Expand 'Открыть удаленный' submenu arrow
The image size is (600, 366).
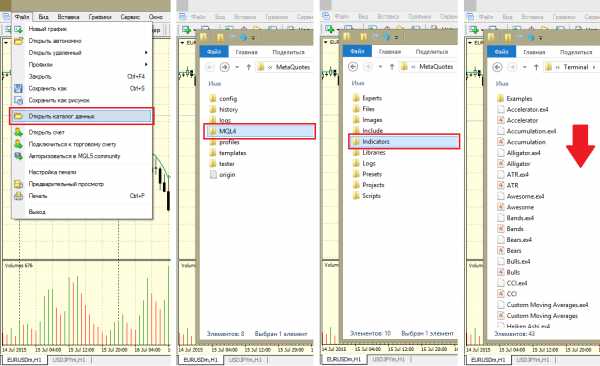click(x=146, y=52)
